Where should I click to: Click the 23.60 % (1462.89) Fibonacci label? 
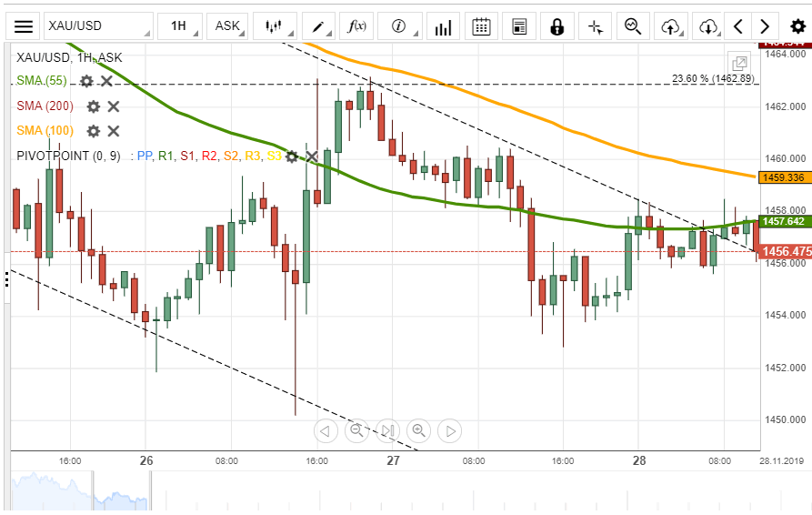point(713,79)
